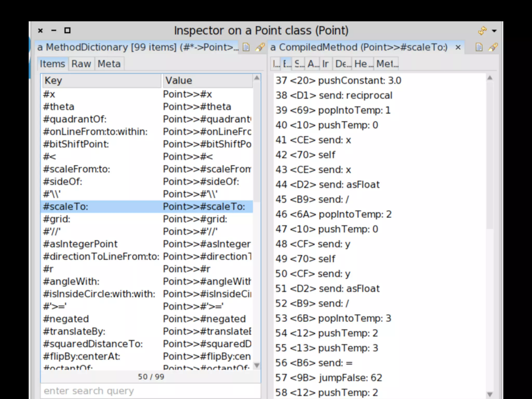The image size is (532, 399).
Task: Click the bytecode list scroll down arrow
Action: [x=490, y=394]
